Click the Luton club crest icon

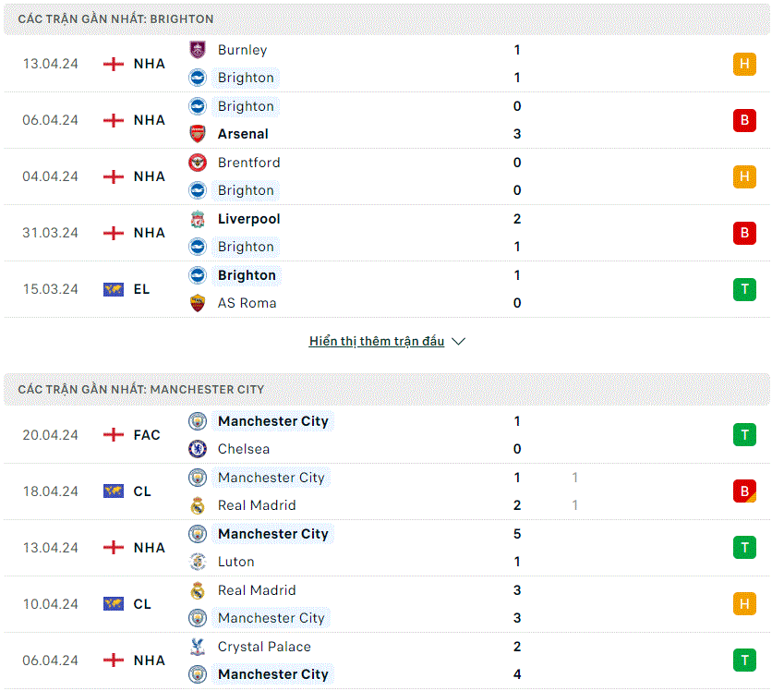coord(198,562)
